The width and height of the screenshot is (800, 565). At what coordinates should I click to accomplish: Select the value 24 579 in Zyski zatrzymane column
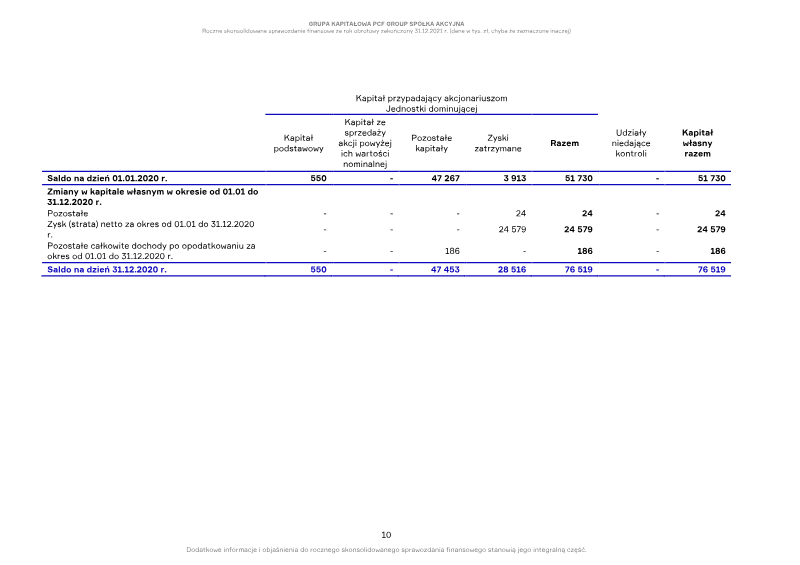click(x=511, y=229)
